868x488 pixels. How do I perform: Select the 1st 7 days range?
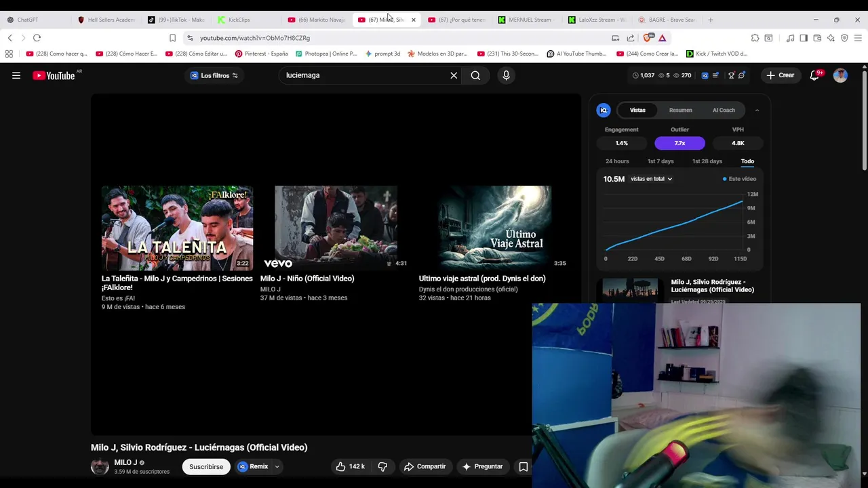(x=660, y=161)
